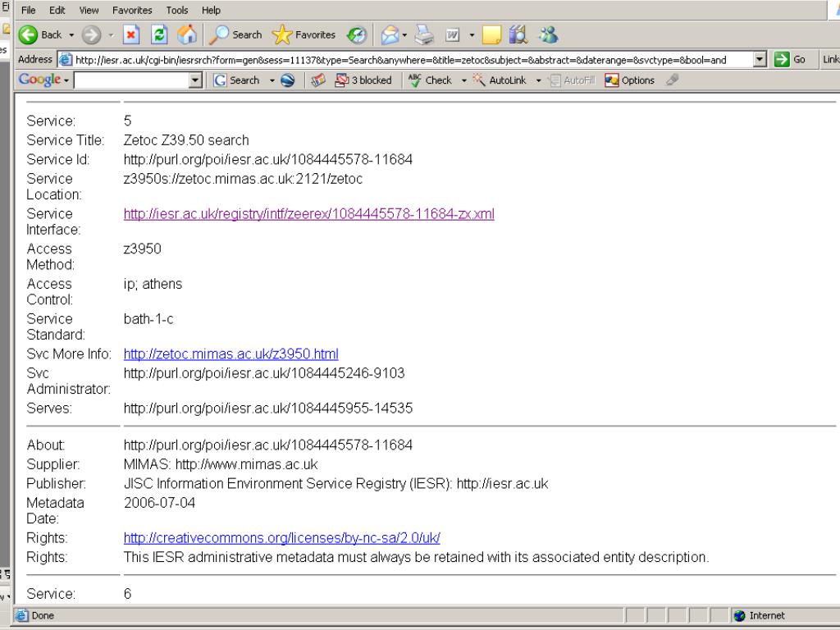Screen dimensions: 840x630
Task: Go back with the Back button
Action: tap(40, 34)
